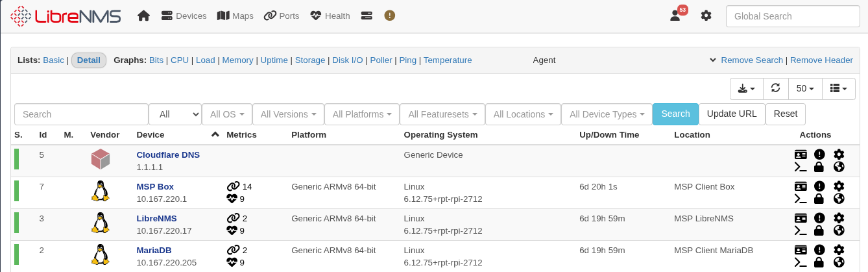Screen dimensions: 868x272
Task: Open the alerts warning icon in navbar
Action: 389,16
